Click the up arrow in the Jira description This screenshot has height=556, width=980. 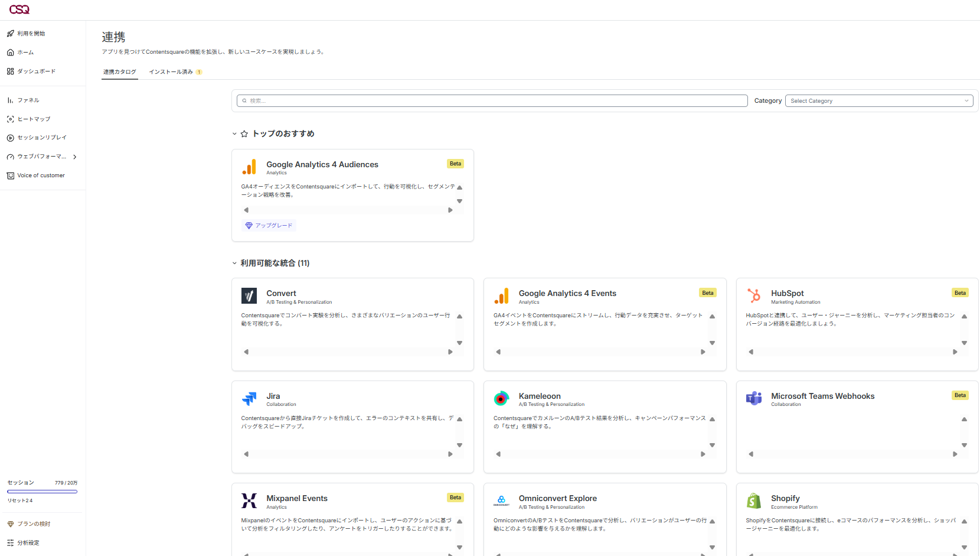point(459,420)
